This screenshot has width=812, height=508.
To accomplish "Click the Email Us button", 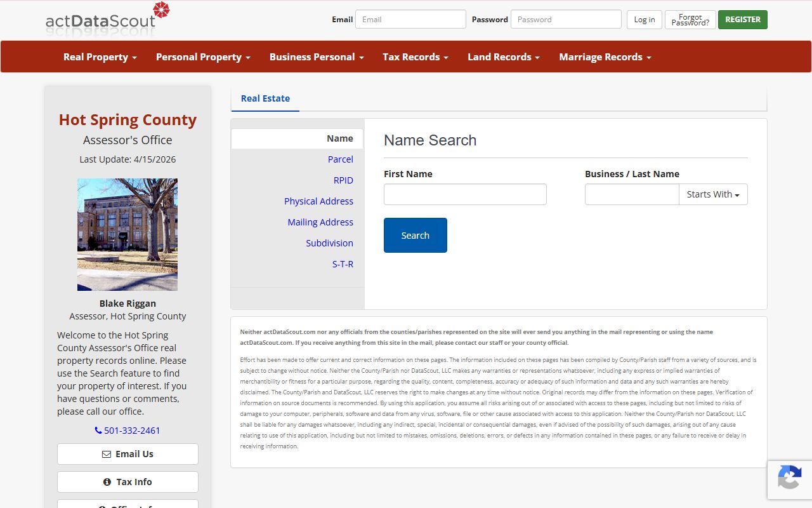I will point(128,454).
